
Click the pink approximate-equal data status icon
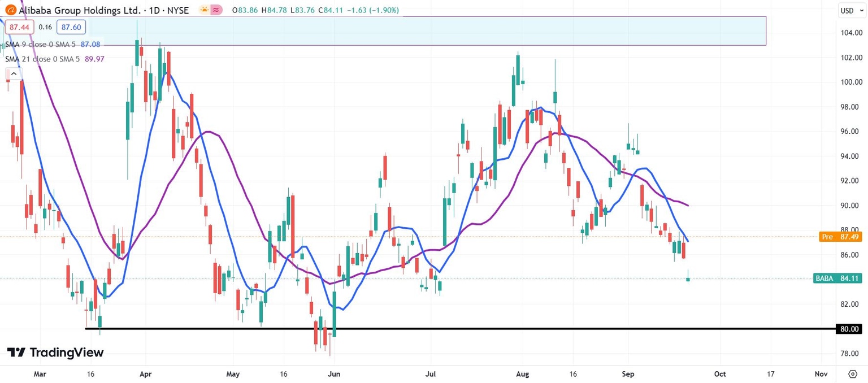pos(216,10)
